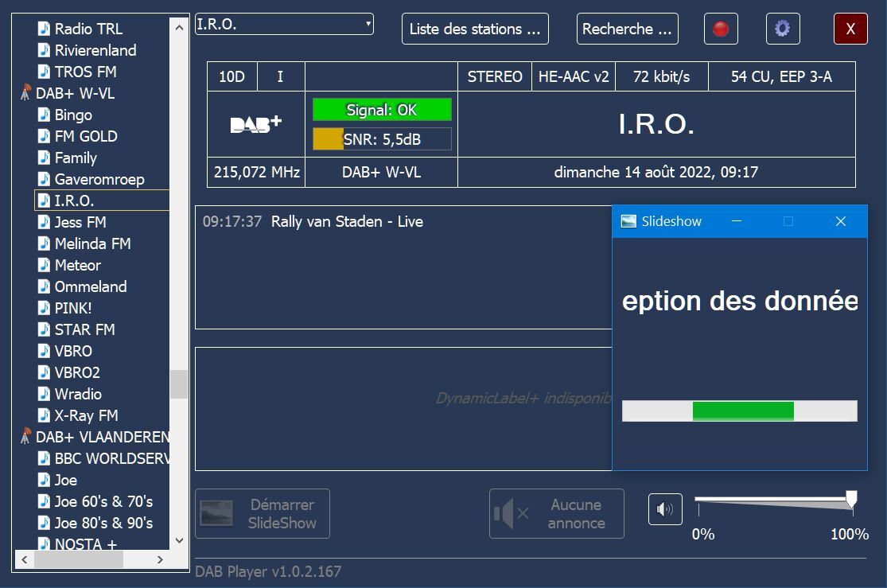The image size is (887, 588).
Task: Click the Recherche button
Action: [x=628, y=29]
